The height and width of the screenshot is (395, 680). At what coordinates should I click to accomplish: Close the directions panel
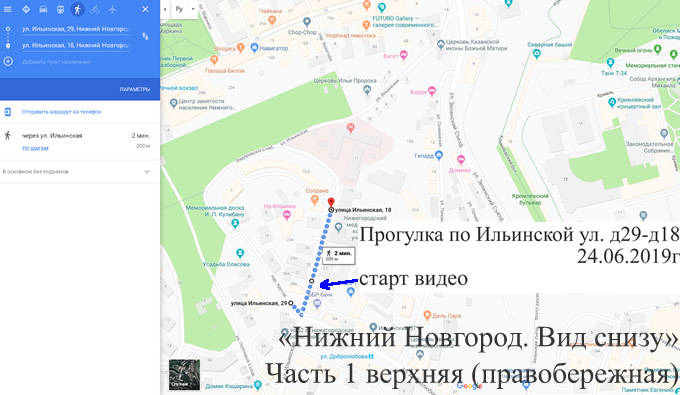click(x=145, y=9)
